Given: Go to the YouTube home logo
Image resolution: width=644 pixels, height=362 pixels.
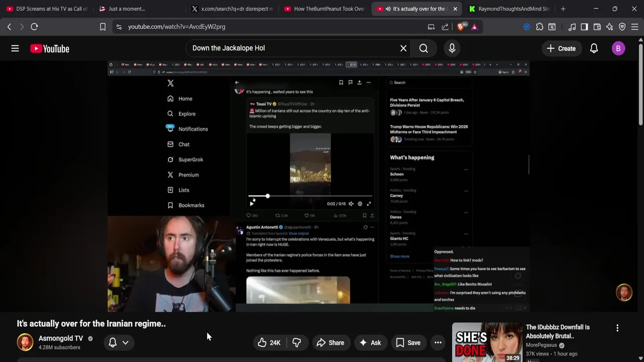Looking at the screenshot, I should [49, 48].
